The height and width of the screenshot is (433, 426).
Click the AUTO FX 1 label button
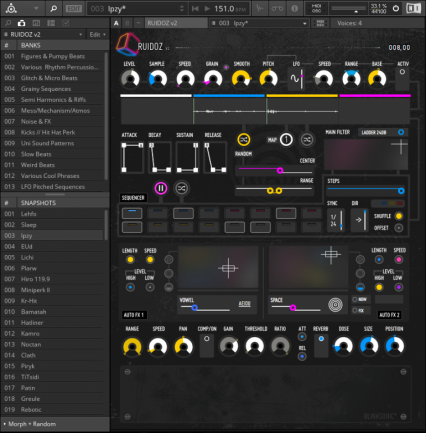[x=134, y=315]
